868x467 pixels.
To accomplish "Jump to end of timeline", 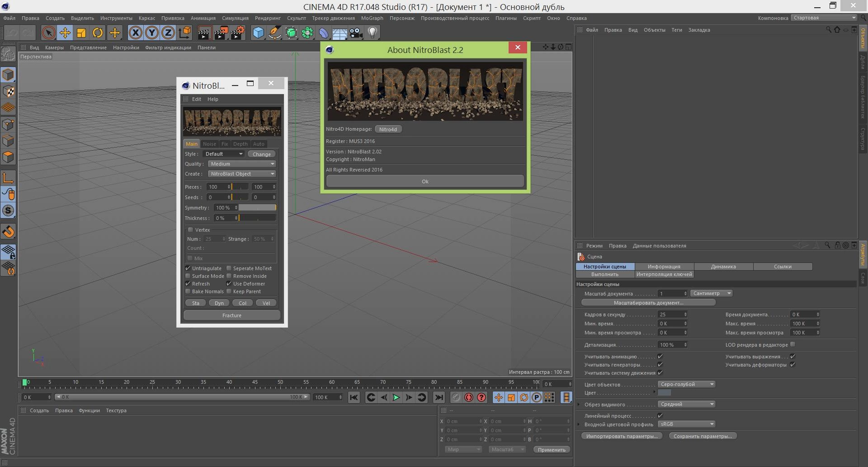I will (439, 397).
